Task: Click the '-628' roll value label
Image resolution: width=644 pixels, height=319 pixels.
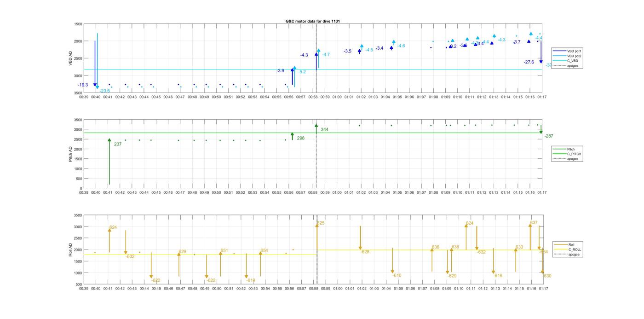Action: 365,252
